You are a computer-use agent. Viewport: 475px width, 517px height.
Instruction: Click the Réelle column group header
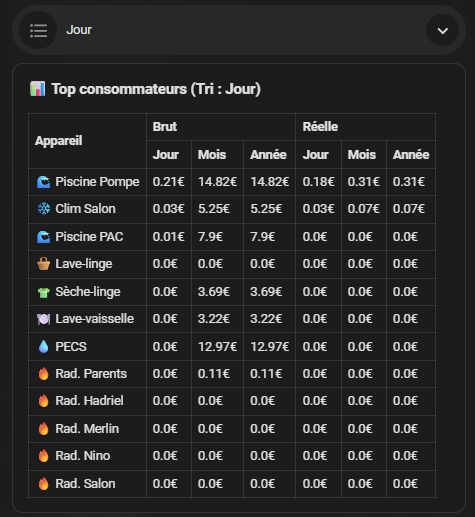click(320, 127)
